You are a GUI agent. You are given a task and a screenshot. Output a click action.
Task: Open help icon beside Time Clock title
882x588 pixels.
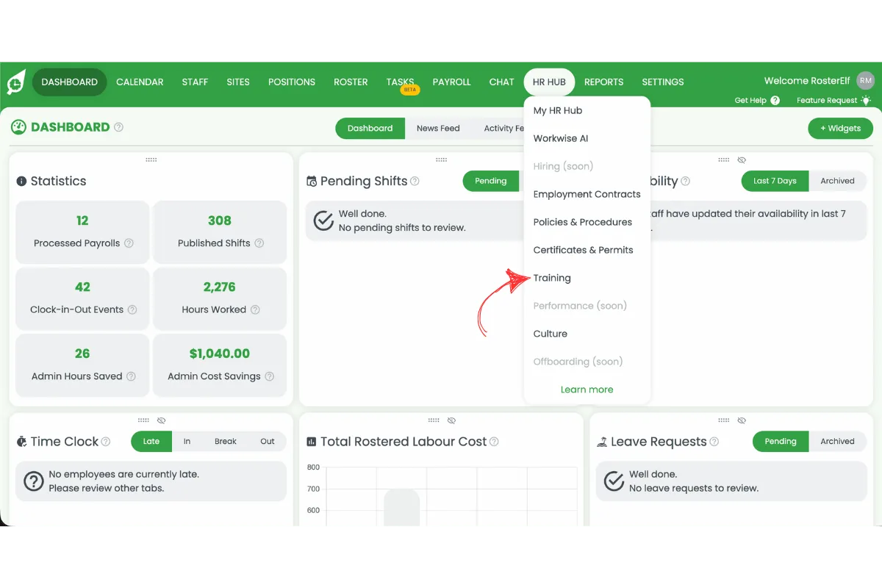pos(106,442)
